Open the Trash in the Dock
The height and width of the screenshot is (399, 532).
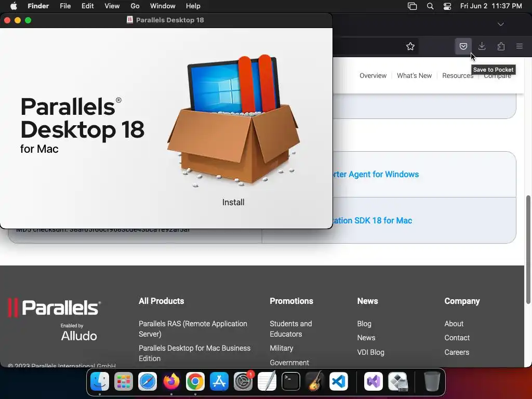[x=432, y=381]
